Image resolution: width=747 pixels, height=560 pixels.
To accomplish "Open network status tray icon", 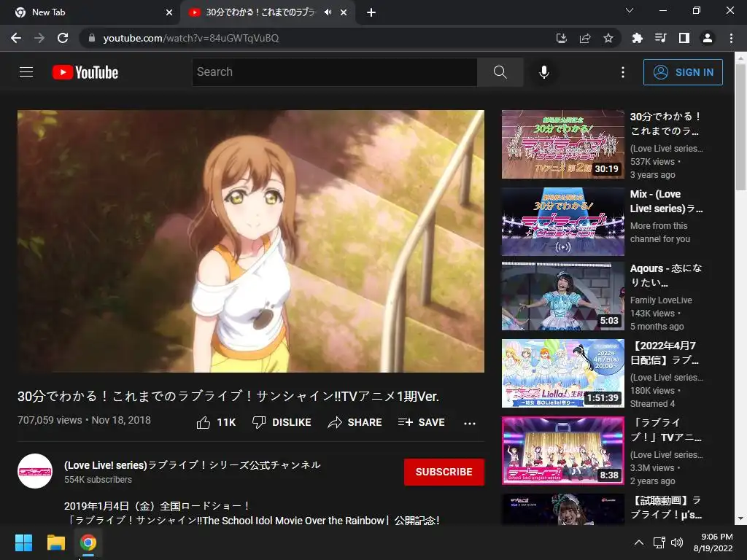I will pos(659,542).
